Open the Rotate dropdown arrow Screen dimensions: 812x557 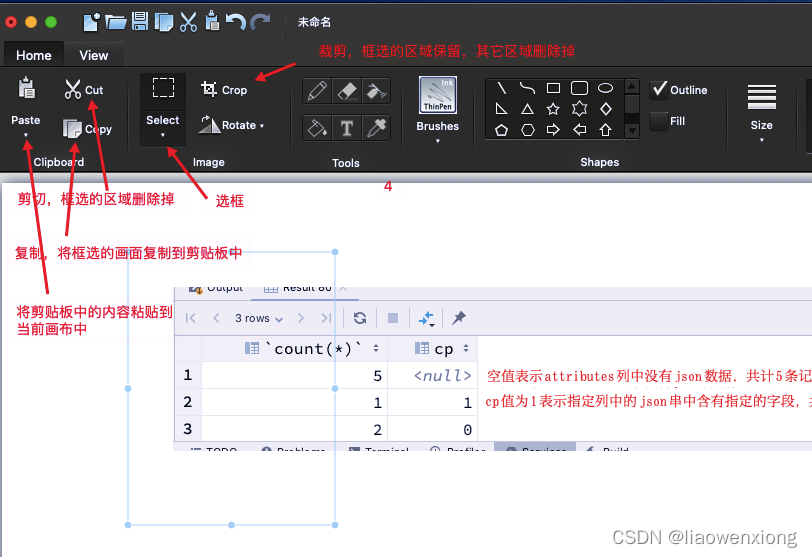pyautogui.click(x=262, y=126)
